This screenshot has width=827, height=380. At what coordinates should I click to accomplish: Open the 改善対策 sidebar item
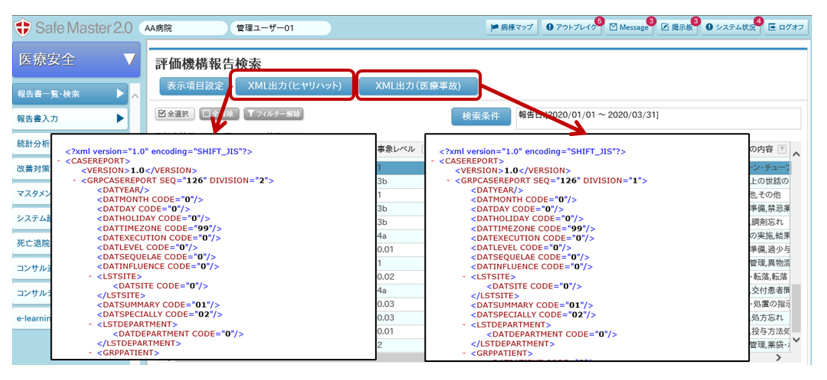point(33,169)
